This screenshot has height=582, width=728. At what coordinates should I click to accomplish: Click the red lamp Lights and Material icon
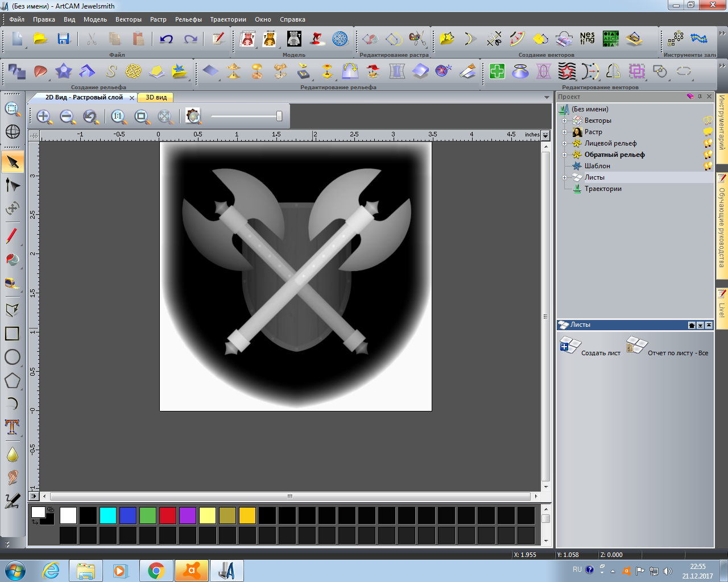click(x=317, y=39)
